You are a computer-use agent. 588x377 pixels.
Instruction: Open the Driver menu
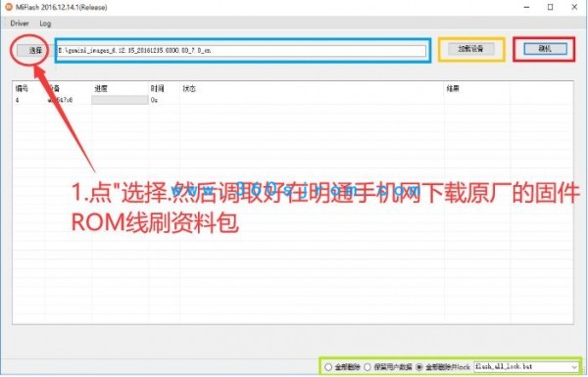pyautogui.click(x=20, y=24)
